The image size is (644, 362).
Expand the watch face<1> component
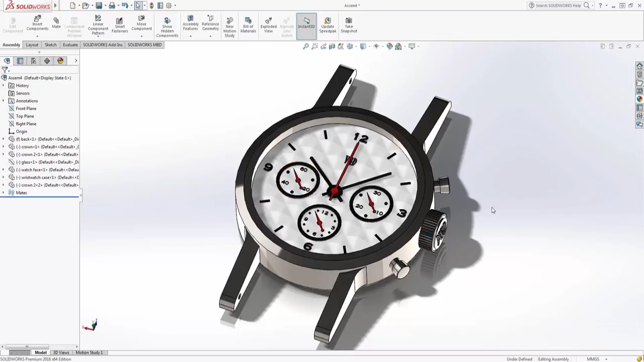coord(4,169)
